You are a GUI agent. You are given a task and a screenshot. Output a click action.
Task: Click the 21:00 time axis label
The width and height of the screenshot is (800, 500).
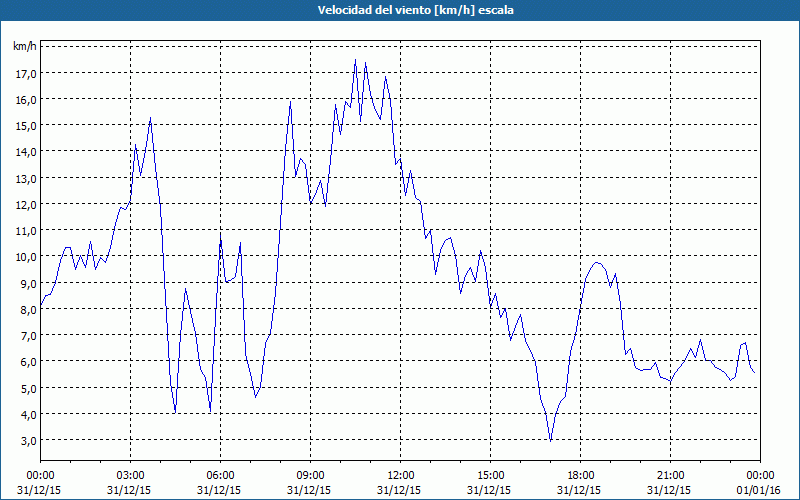[x=670, y=476]
